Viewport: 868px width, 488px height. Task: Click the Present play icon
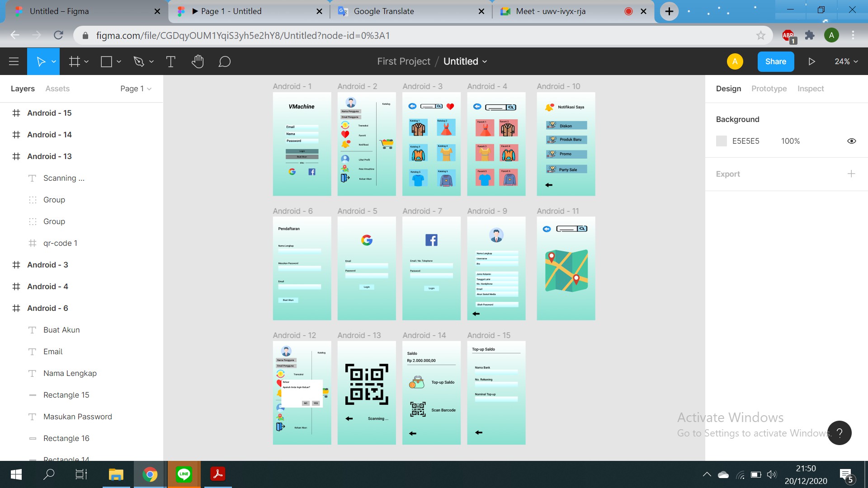[811, 61]
